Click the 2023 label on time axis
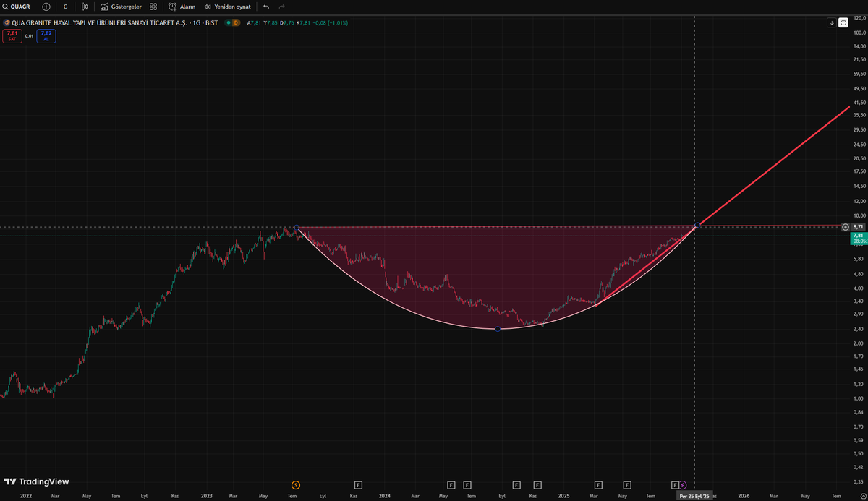 tap(206, 496)
